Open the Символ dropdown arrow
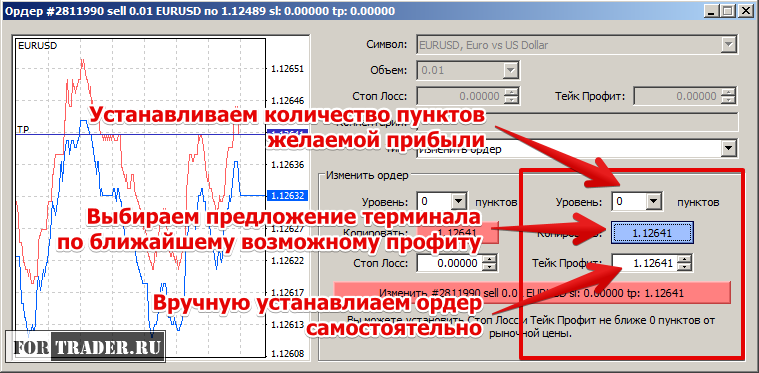759x373 pixels. (x=728, y=45)
